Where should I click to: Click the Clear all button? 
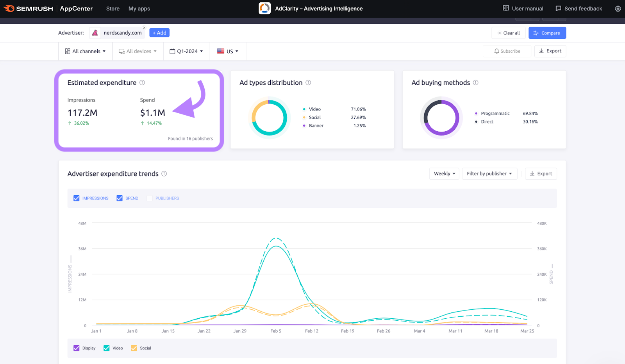click(508, 33)
